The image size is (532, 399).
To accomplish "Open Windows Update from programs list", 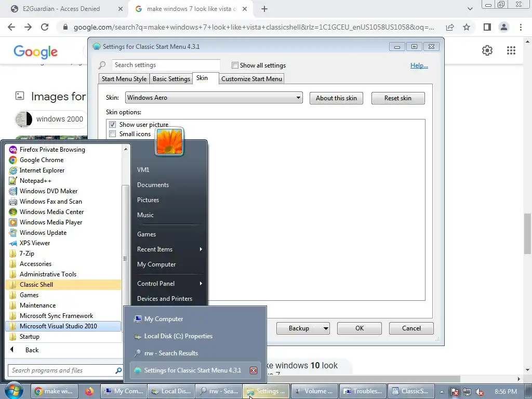I will tap(63, 233).
